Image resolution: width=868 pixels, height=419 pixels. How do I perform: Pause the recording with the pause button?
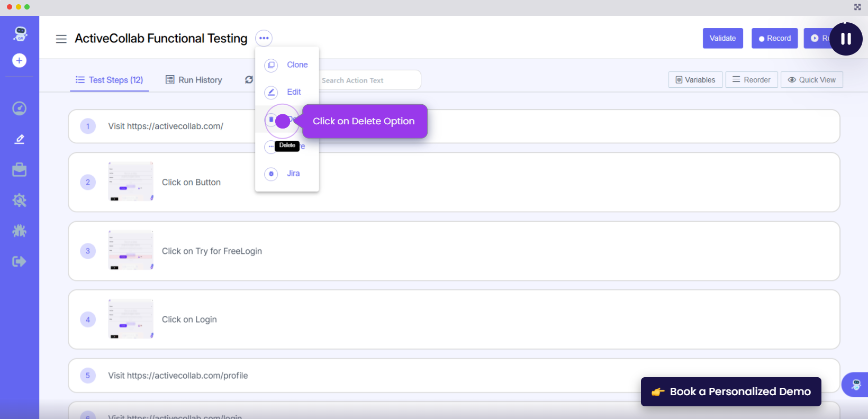(x=845, y=39)
